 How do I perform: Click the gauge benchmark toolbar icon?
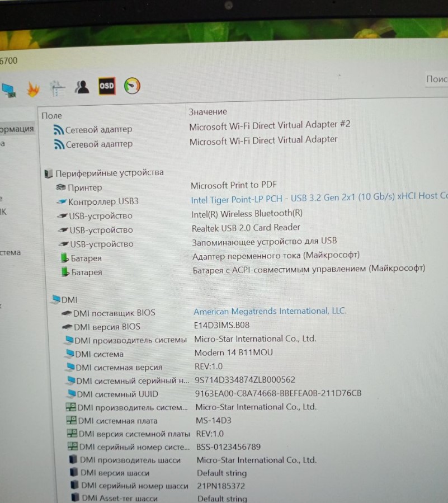click(x=132, y=86)
